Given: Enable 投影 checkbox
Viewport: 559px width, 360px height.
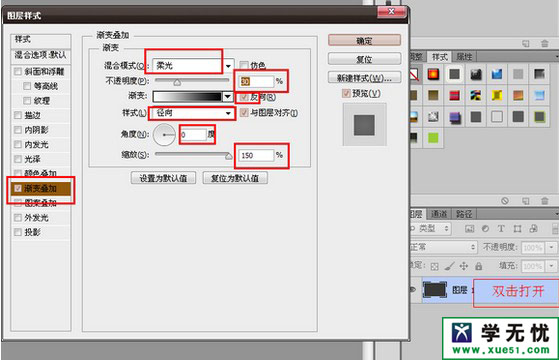Looking at the screenshot, I should [x=18, y=232].
